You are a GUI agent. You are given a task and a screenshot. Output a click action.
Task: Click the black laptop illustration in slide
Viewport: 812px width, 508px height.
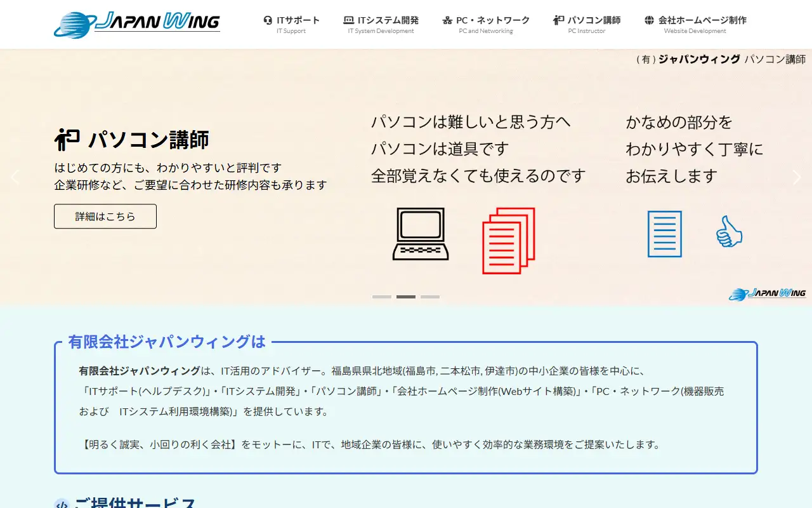(421, 234)
